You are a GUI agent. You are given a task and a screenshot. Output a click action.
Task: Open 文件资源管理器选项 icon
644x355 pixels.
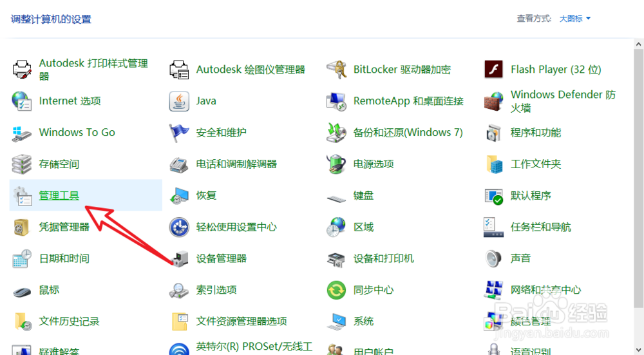point(179,321)
